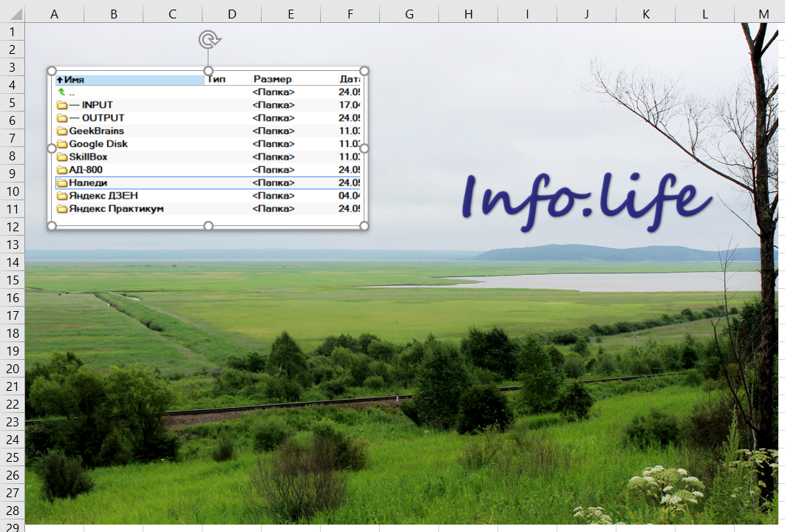Click the folder icon beside OUTPUT

(62, 118)
